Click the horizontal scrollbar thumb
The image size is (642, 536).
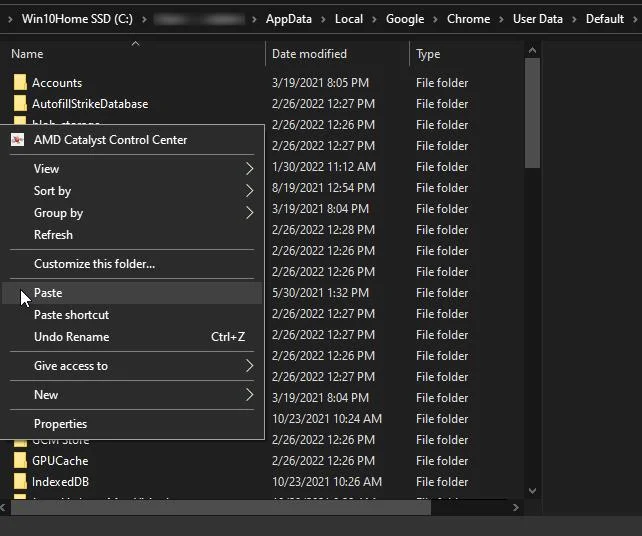pyautogui.click(x=221, y=508)
